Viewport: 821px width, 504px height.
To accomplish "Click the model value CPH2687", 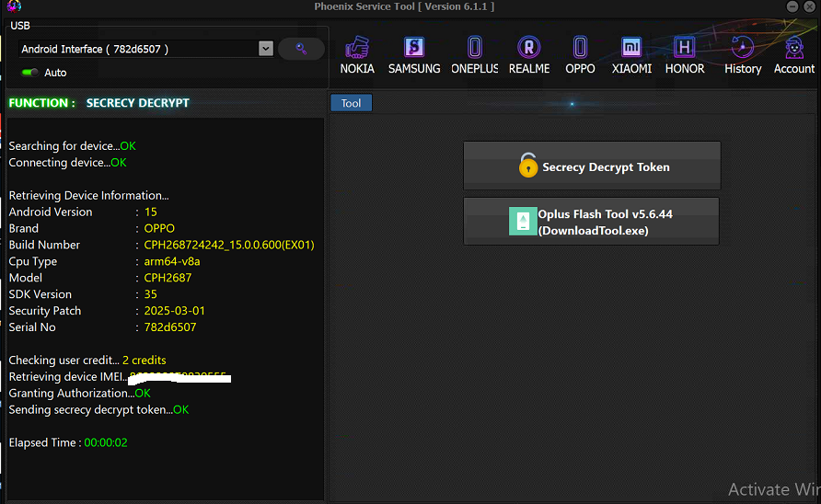I will [x=168, y=278].
